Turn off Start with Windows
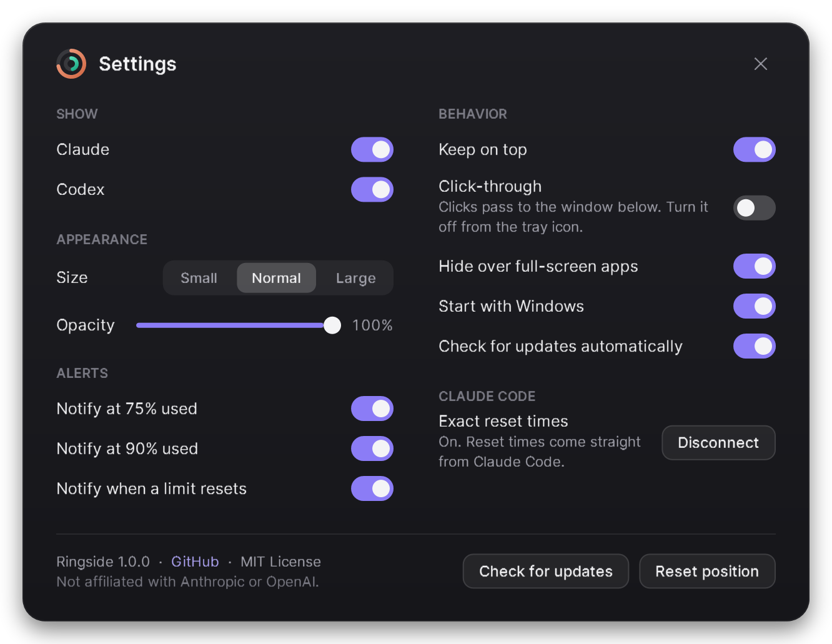The height and width of the screenshot is (644, 832). (x=755, y=307)
